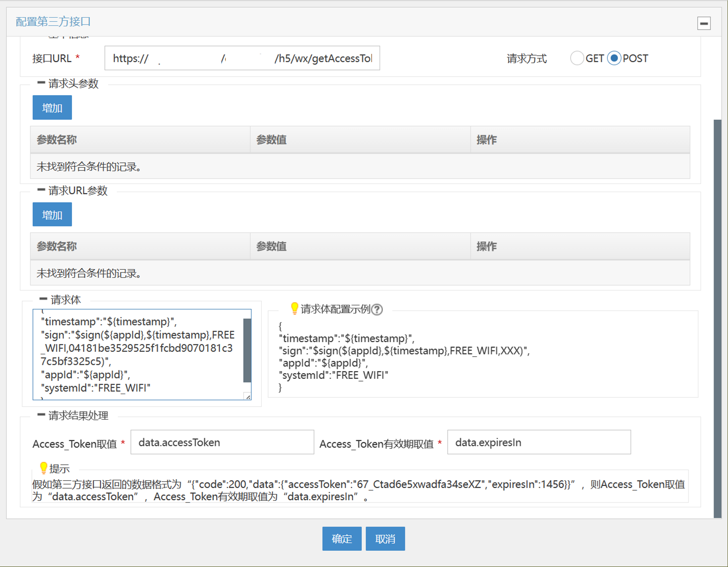
Task: Click the lightbulb icon beside 提示
Action: click(43, 468)
